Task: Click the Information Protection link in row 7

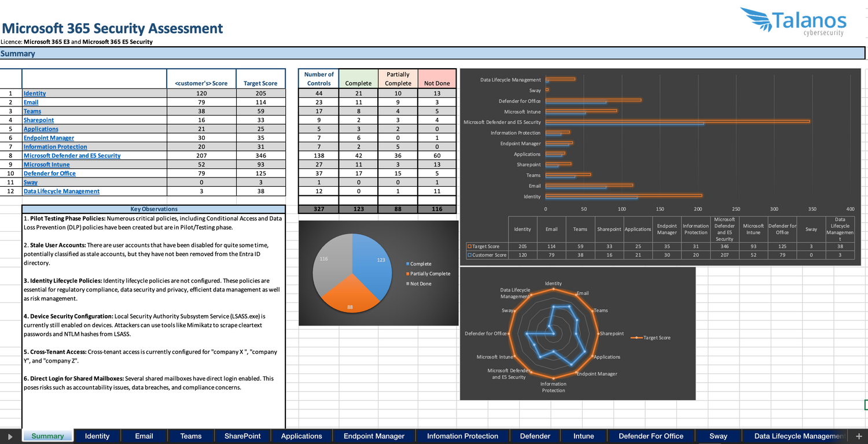Action: point(56,147)
